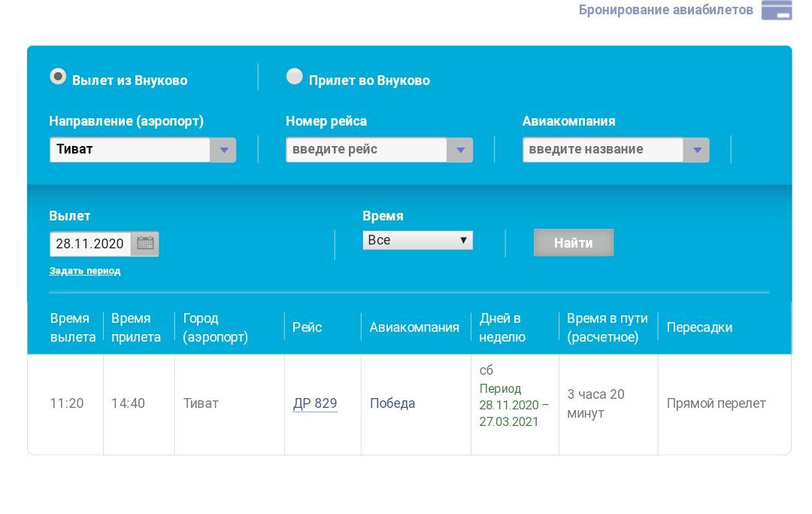Click the 3 часа 20 минут duration
Image resolution: width=812 pixels, height=514 pixels.
click(596, 403)
